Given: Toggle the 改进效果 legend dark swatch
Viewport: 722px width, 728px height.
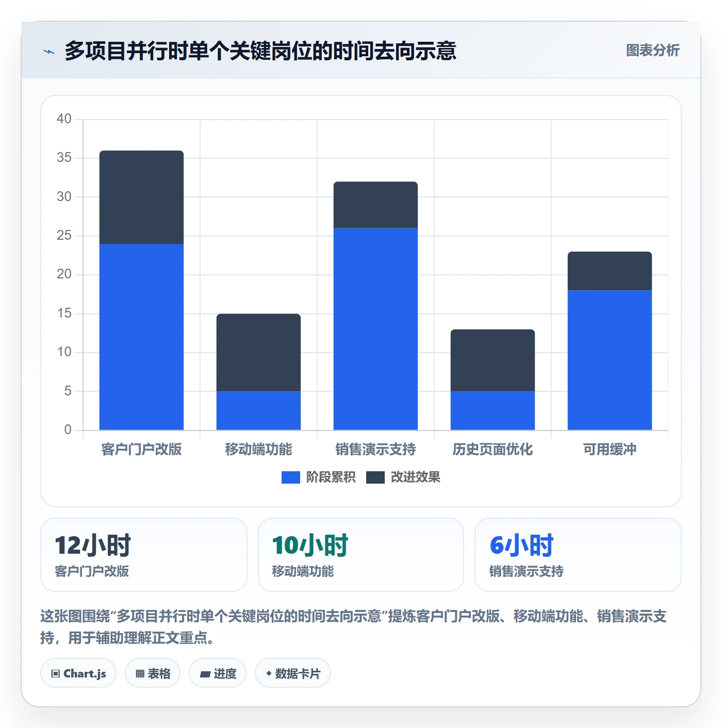Looking at the screenshot, I should (375, 477).
